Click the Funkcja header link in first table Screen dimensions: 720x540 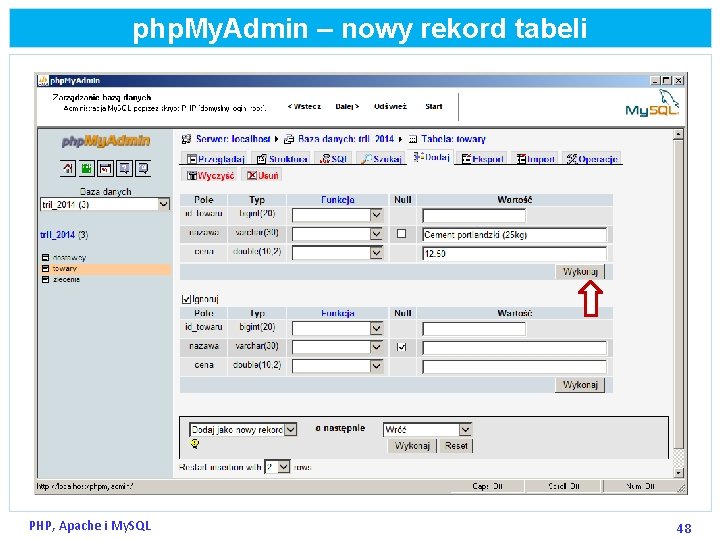[x=338, y=200]
